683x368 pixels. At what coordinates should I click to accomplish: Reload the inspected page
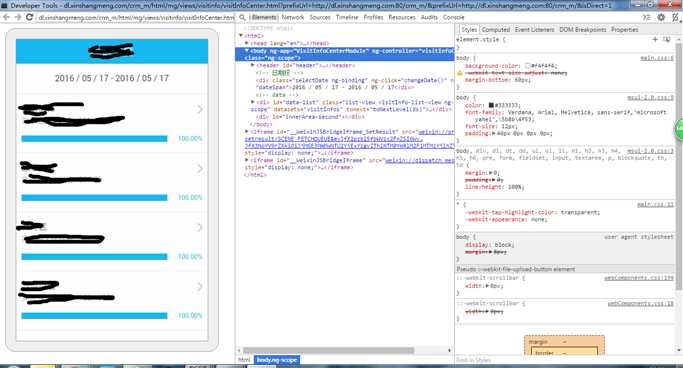point(30,17)
